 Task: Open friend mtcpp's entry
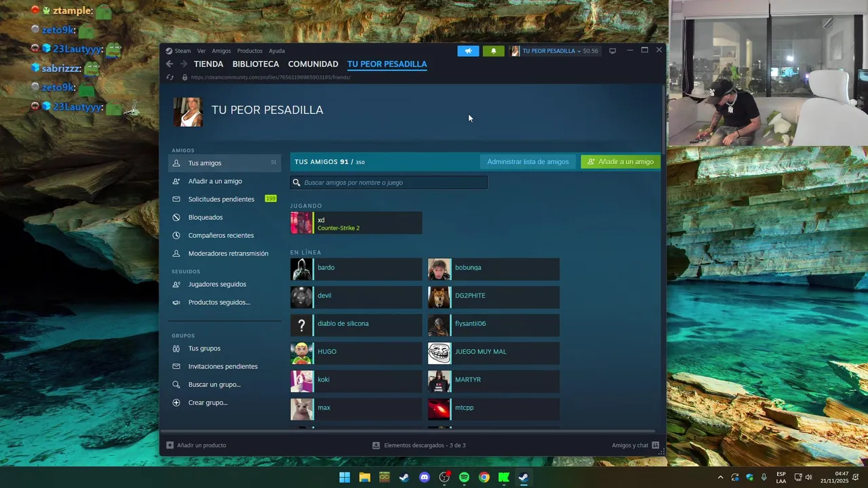494,409
